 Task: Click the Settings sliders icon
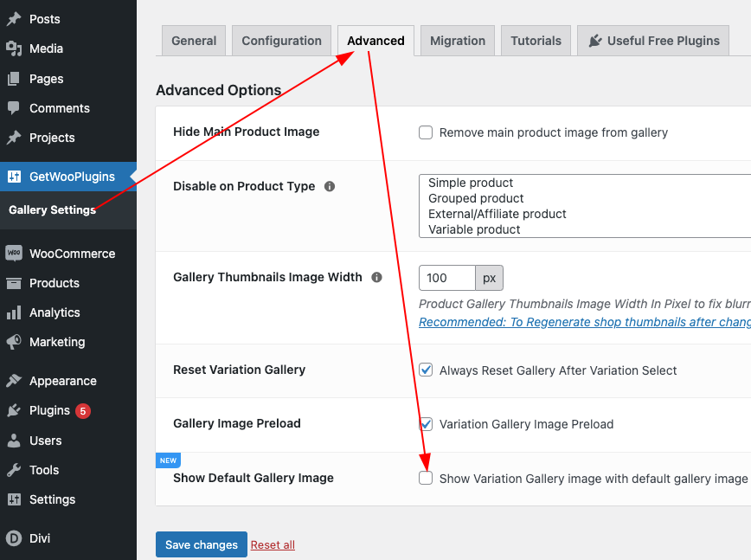click(14, 499)
